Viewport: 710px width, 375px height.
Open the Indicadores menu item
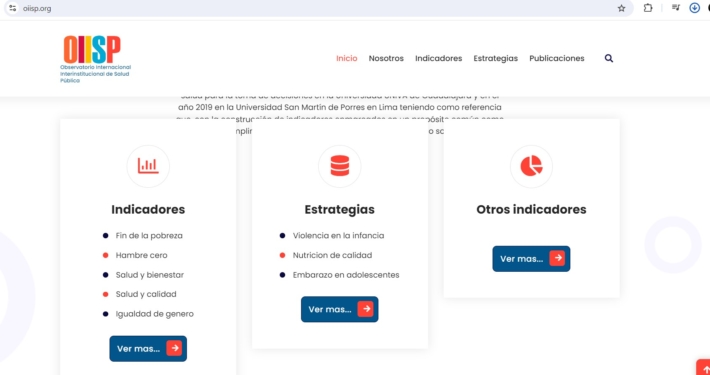tap(438, 58)
